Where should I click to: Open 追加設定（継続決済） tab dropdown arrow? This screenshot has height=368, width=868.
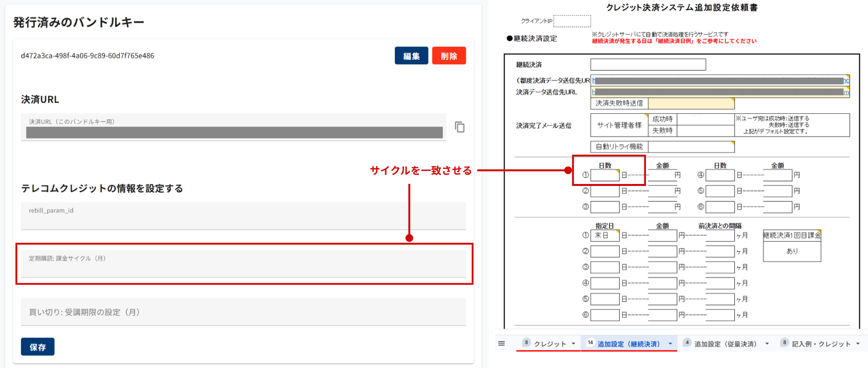point(670,344)
